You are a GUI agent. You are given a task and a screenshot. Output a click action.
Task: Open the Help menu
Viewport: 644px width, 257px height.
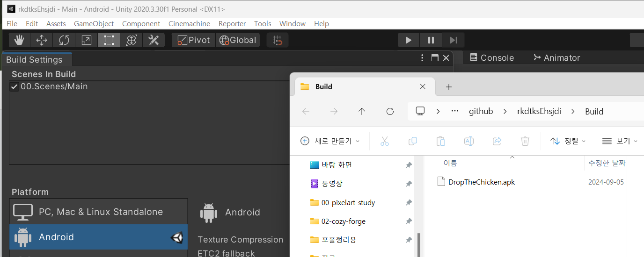[322, 23]
